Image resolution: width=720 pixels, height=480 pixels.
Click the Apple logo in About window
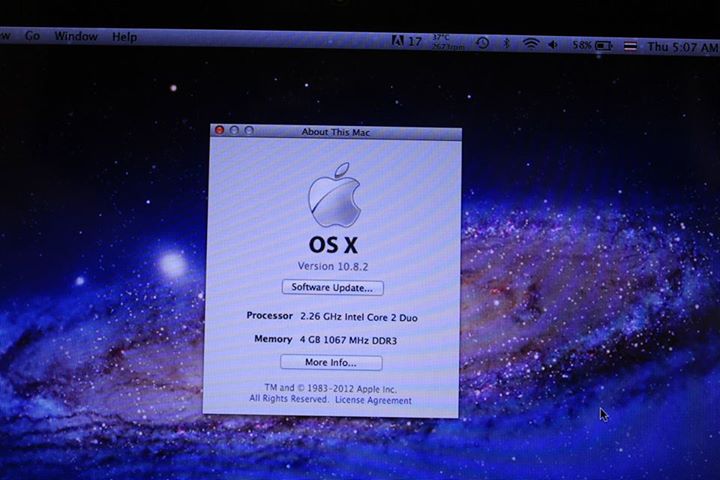334,195
